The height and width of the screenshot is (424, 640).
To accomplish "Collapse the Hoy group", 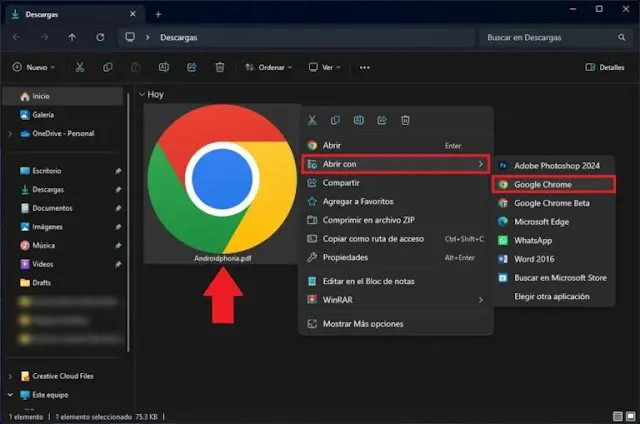I will (142, 95).
